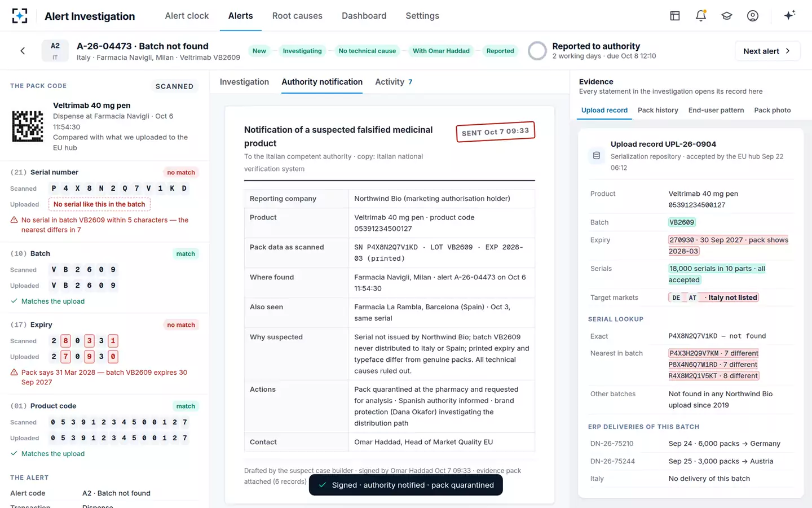Click the expiry no match badge
Viewport: 812px width, 508px height.
181,325
